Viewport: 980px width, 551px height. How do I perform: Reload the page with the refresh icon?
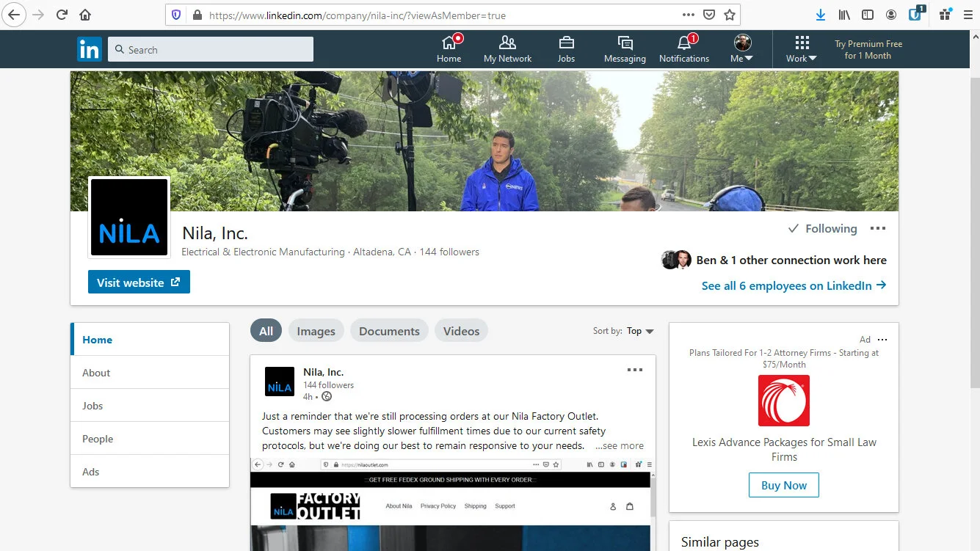pos(62,15)
